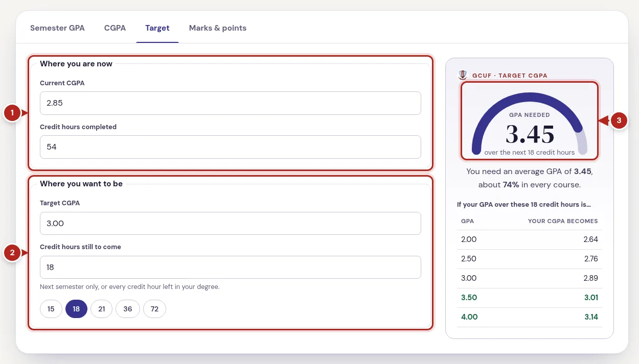This screenshot has height=364, width=639.
Task: Click the "over the next 18 credit hours" caption
Action: pyautogui.click(x=530, y=152)
